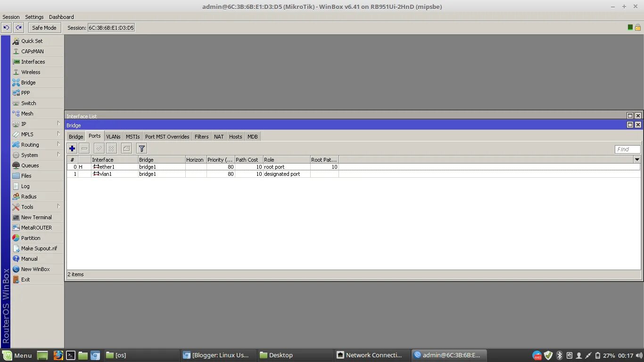This screenshot has height=362, width=644.
Task: Click the comment toolbar button
Action: (x=126, y=148)
